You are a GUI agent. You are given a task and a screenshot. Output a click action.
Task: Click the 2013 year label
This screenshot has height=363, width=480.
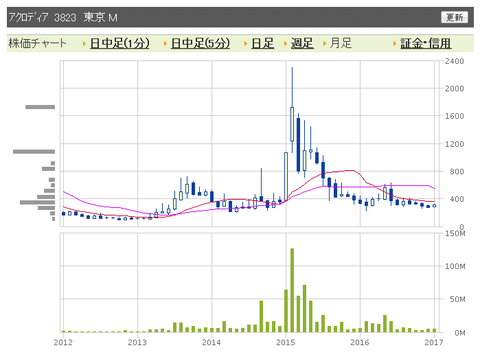[x=137, y=342]
